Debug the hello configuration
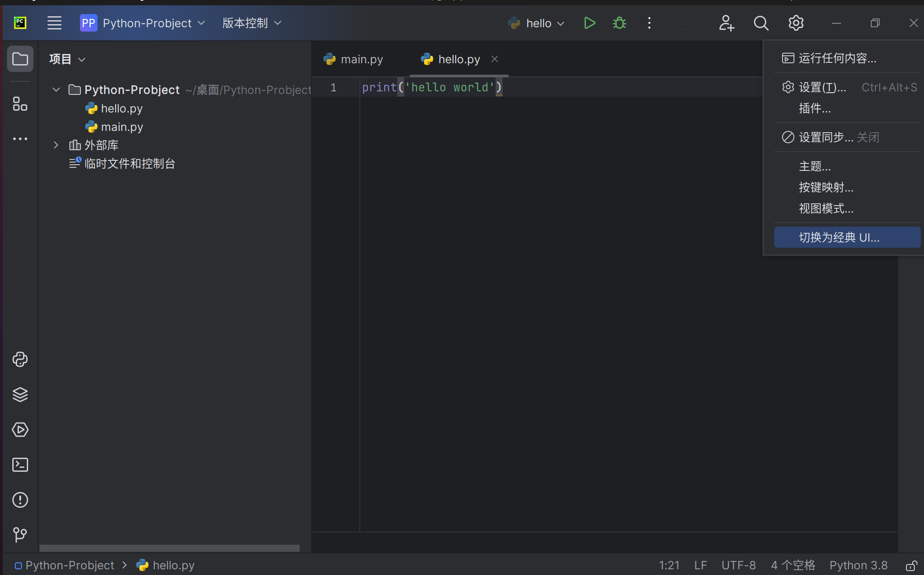 click(620, 23)
